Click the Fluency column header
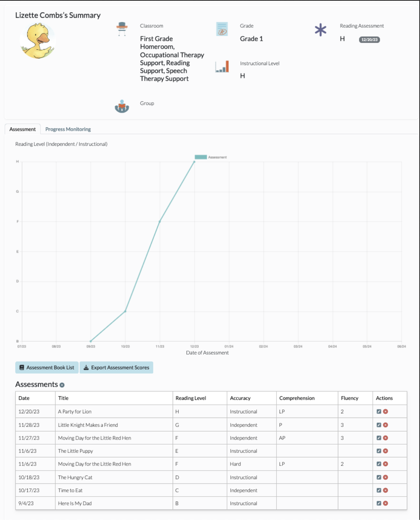420x520 pixels. (355, 398)
